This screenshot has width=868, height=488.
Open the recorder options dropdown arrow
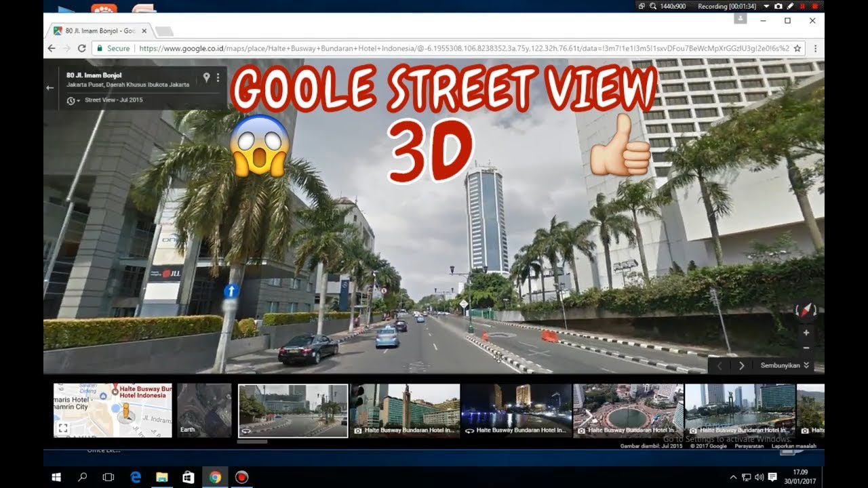(x=766, y=6)
